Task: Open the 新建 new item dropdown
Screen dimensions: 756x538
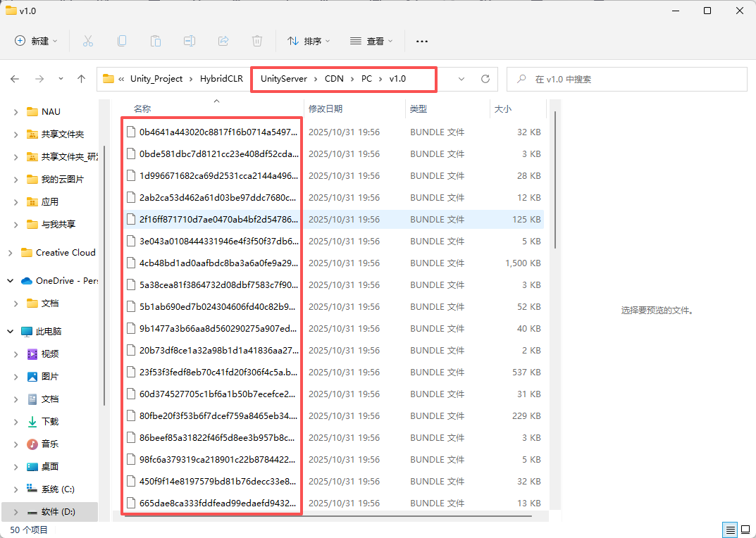Action: click(36, 41)
